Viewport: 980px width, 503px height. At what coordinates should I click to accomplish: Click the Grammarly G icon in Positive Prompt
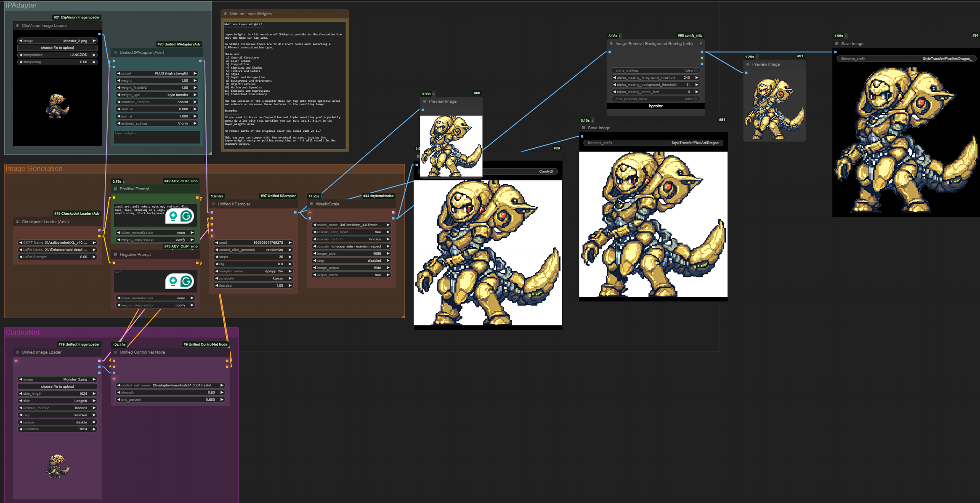point(186,216)
